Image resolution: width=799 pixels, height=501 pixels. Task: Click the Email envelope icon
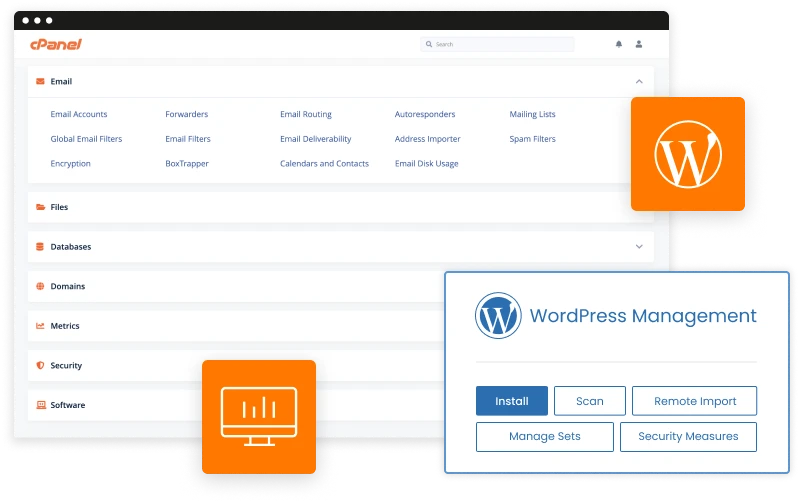click(40, 81)
